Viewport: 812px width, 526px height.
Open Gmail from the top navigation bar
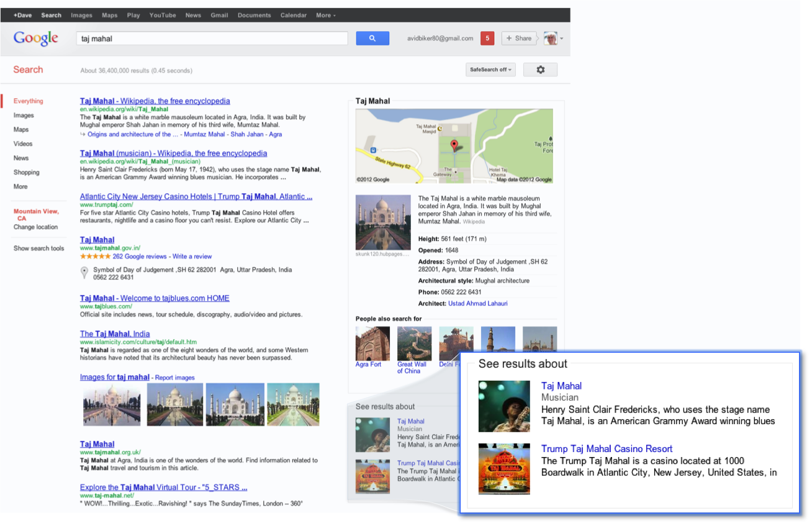(219, 15)
